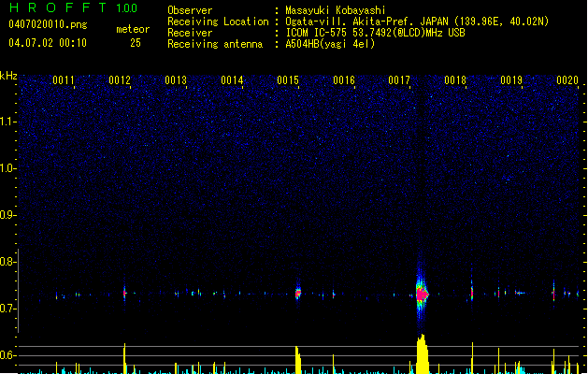This screenshot has width=588, height=374.
Task: Click the meteor count value 25
Action: tap(136, 43)
